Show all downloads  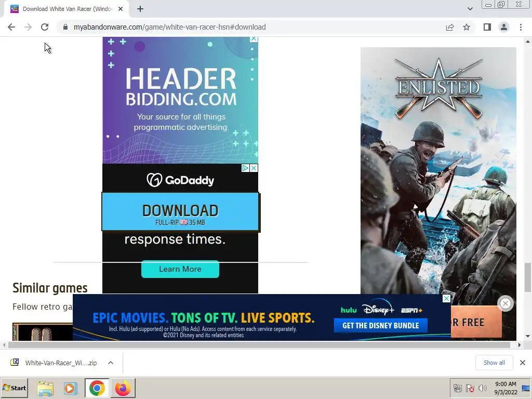tap(494, 363)
